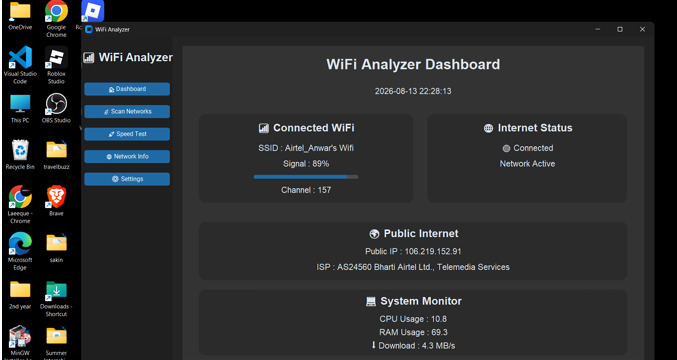
Task: Click the Channel : 157 value
Action: point(306,190)
